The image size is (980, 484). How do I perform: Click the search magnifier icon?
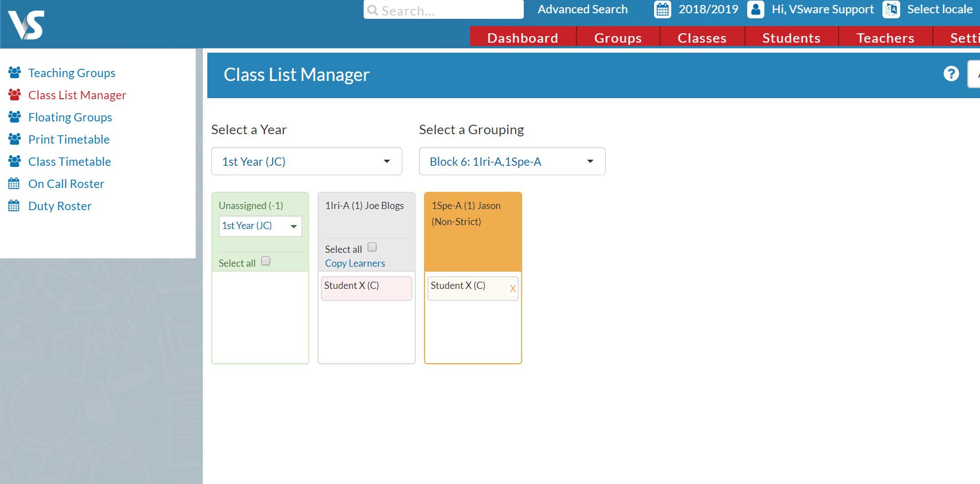372,11
